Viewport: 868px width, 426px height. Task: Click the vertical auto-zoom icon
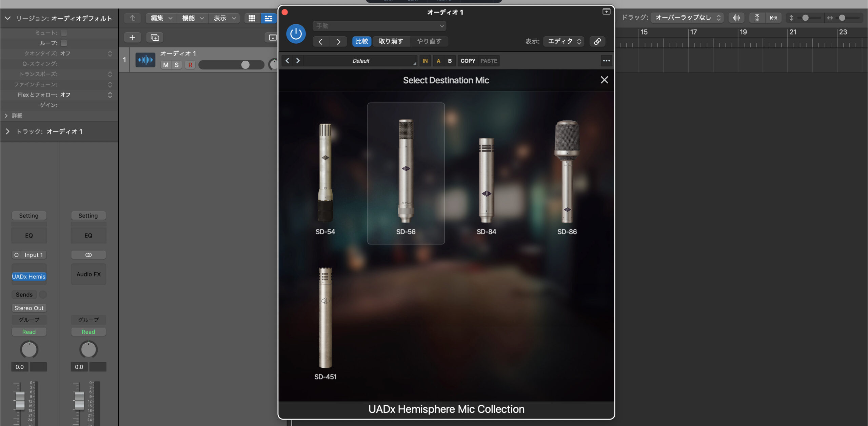click(x=757, y=18)
